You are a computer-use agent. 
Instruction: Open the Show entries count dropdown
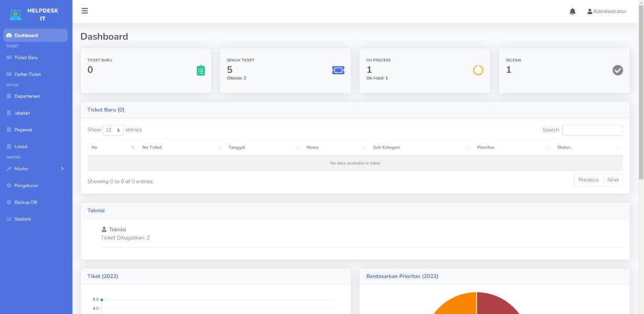pyautogui.click(x=114, y=130)
